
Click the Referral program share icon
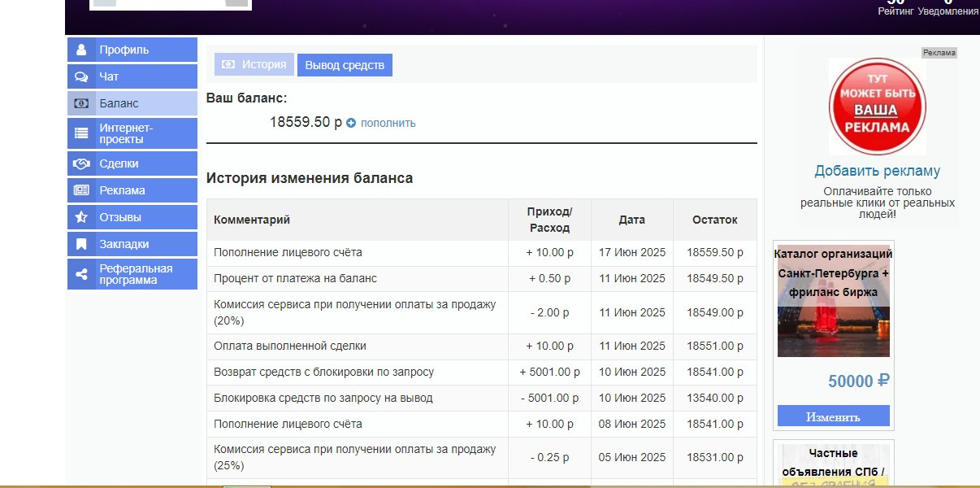tap(81, 275)
